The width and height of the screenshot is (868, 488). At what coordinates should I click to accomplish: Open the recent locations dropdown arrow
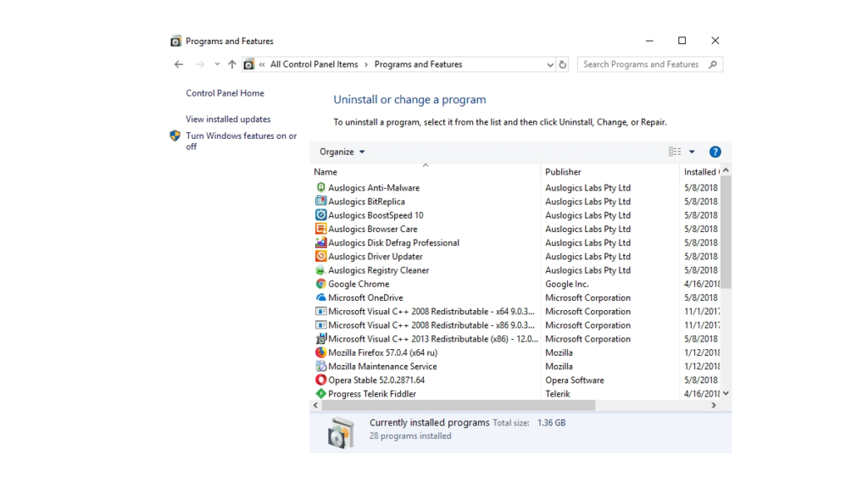click(x=217, y=64)
